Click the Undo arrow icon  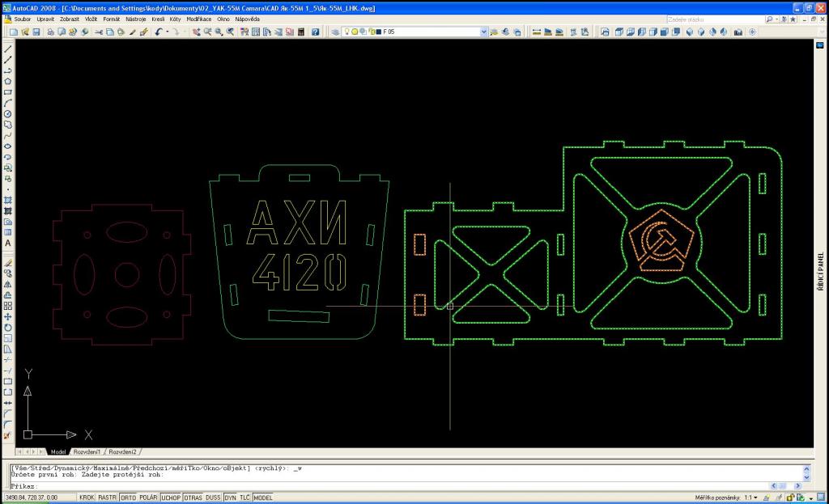tap(159, 32)
